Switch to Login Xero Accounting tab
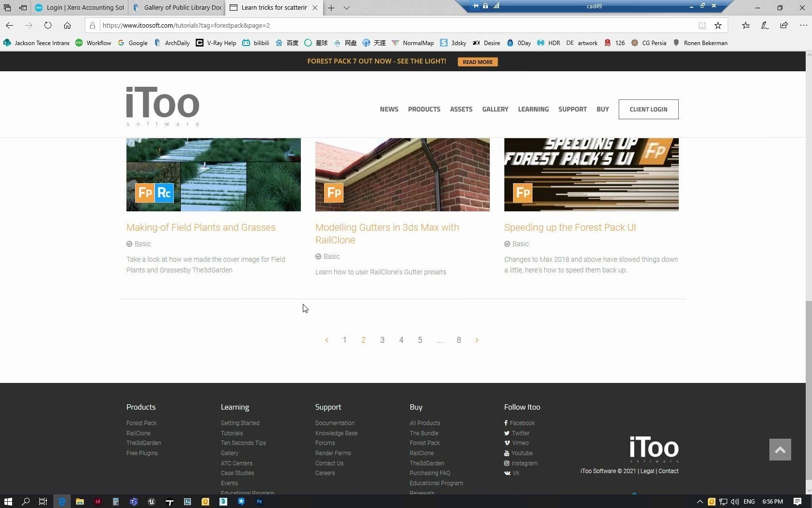Viewport: 812px width, 508px height. 80,8
